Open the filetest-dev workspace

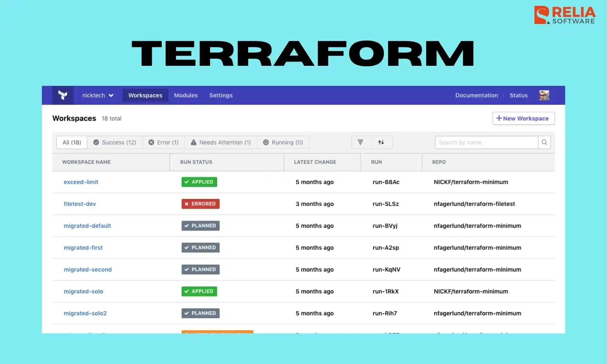pyautogui.click(x=80, y=204)
